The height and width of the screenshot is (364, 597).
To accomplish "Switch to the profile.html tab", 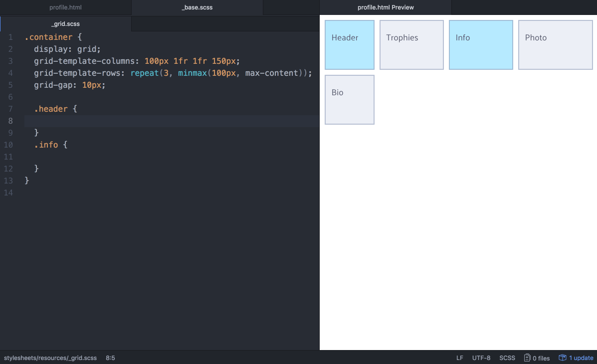I will click(x=65, y=7).
